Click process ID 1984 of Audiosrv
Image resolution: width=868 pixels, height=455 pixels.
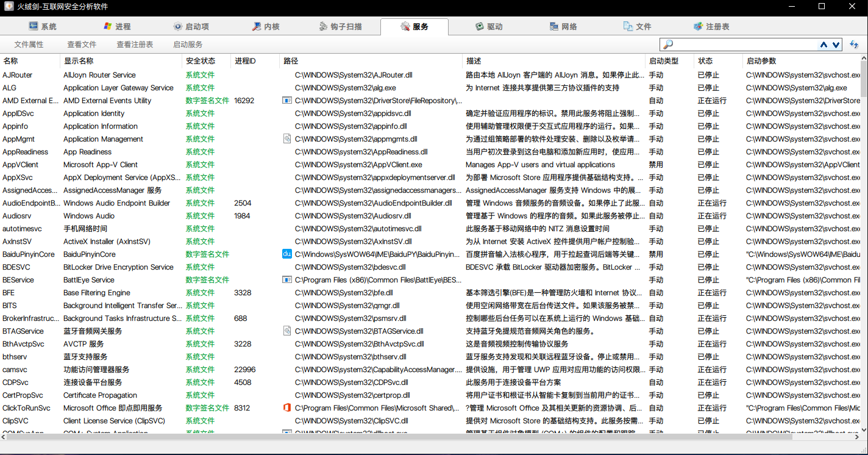coord(243,216)
